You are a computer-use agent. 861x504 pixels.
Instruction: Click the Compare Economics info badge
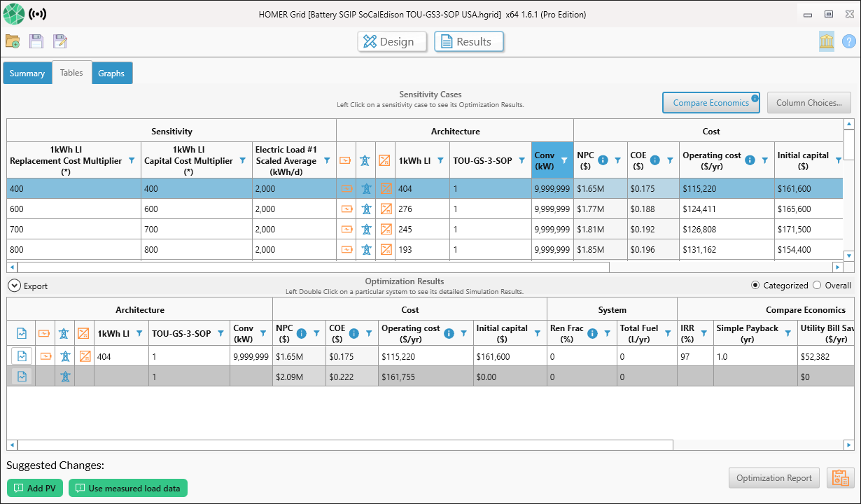coord(755,98)
